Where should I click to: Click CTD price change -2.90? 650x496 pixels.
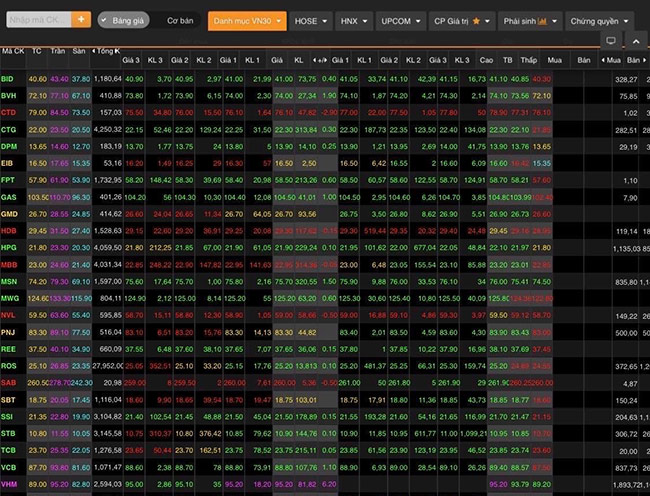(328, 112)
